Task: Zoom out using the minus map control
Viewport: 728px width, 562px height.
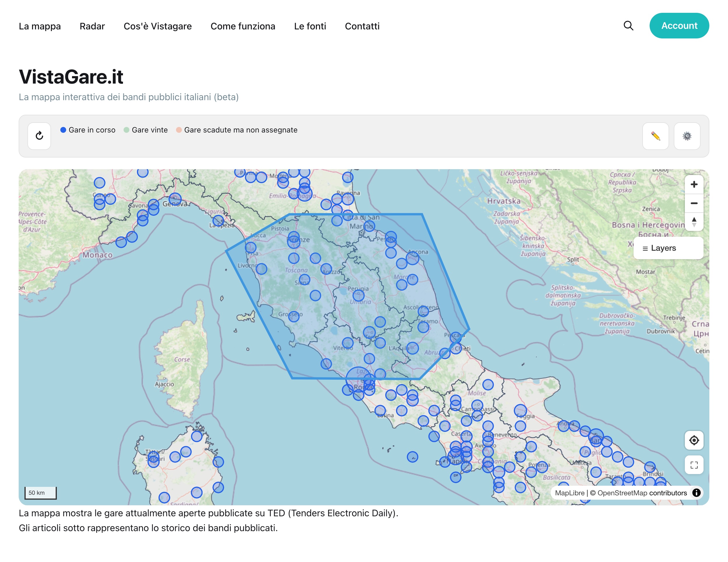Action: click(x=694, y=203)
